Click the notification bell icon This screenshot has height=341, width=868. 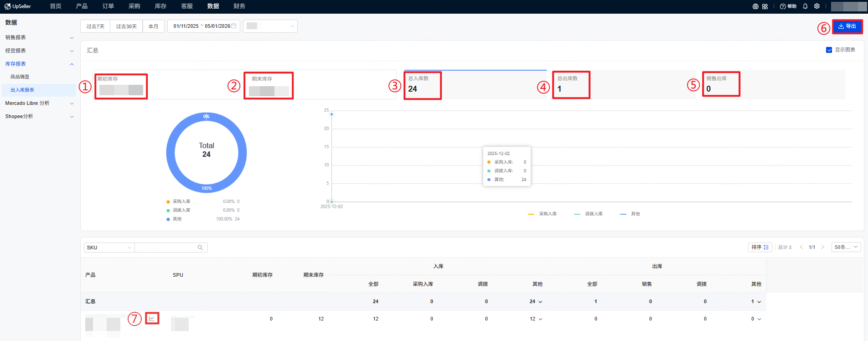[x=805, y=6]
